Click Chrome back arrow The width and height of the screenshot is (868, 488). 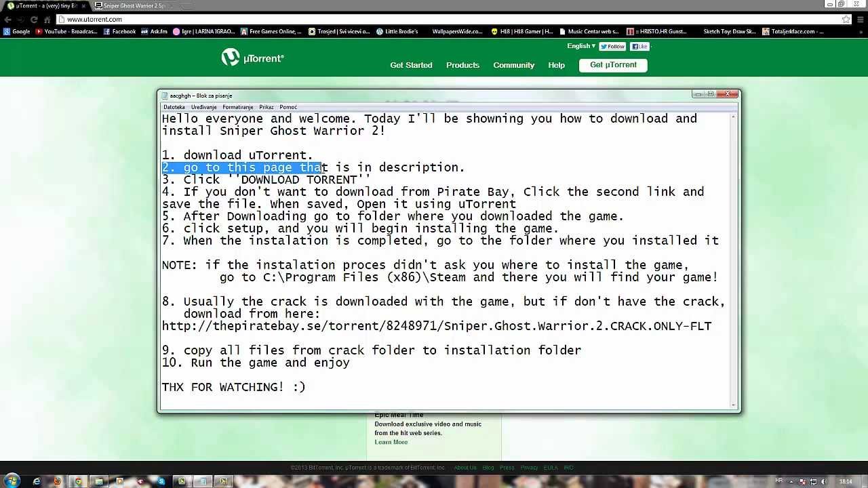(x=8, y=19)
